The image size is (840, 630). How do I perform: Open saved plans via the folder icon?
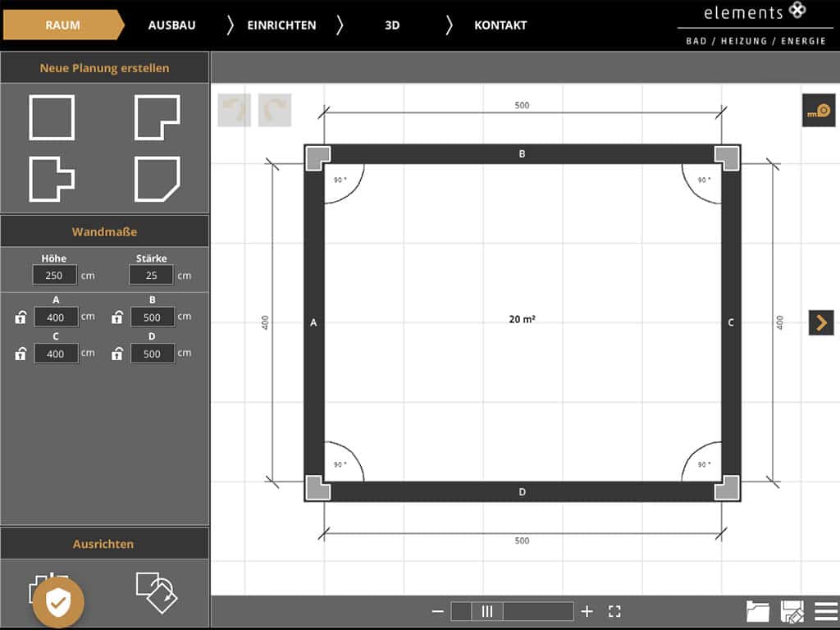[x=758, y=611]
